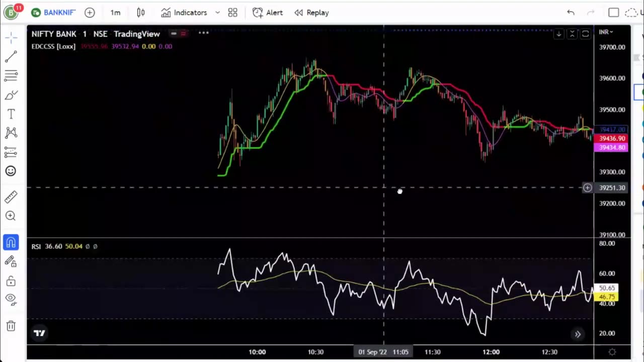The width and height of the screenshot is (644, 362).
Task: Activate the zoom in tool
Action: click(x=11, y=216)
